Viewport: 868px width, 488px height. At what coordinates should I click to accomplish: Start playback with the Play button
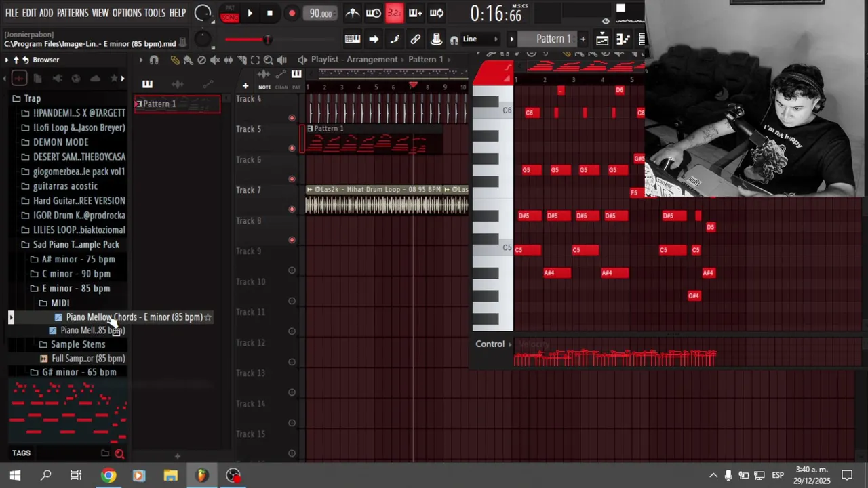(x=250, y=13)
